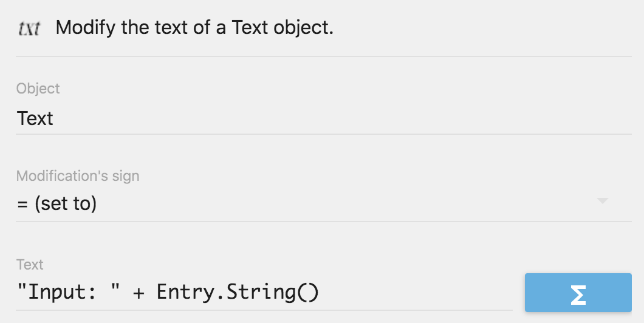Click the txt Text object icon

coord(29,29)
